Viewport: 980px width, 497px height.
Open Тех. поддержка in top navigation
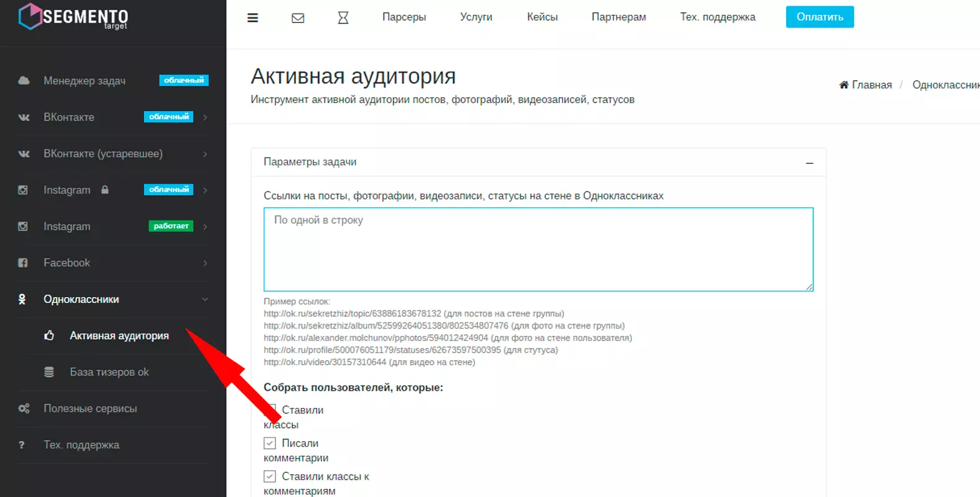[718, 17]
